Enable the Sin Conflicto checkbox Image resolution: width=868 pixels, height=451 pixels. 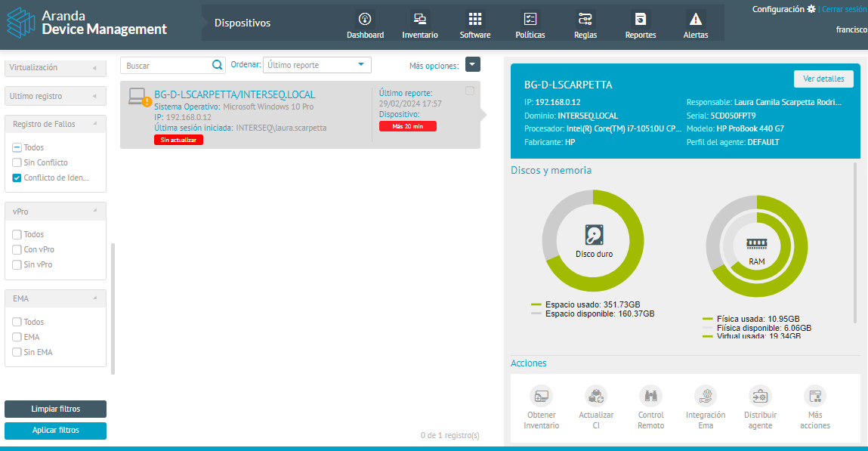click(x=17, y=162)
